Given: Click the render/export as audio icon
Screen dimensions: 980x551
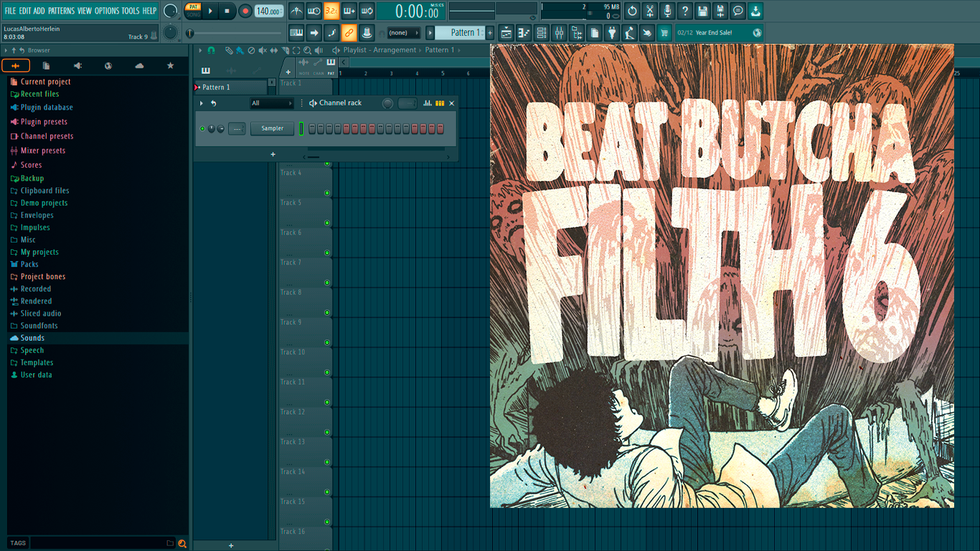Looking at the screenshot, I should (720, 11).
